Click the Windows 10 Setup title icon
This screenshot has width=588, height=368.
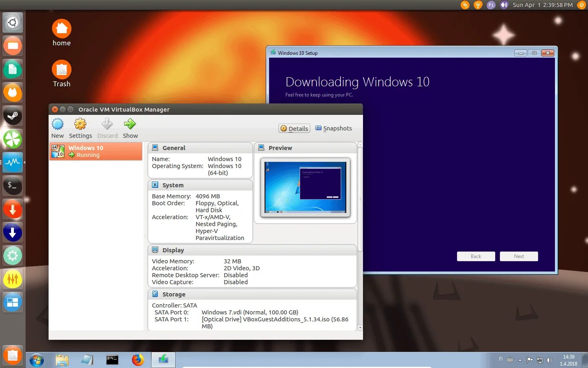273,52
